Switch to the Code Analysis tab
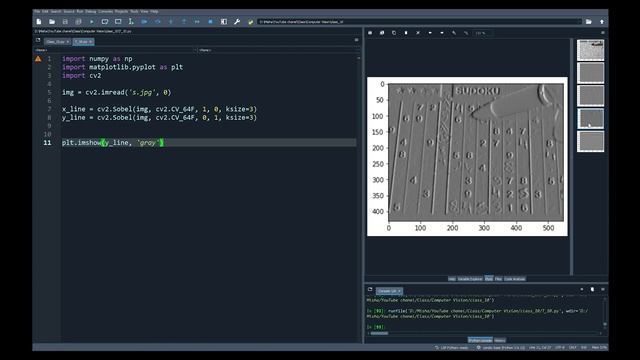Screen dimensions: 640x360 click(x=515, y=279)
